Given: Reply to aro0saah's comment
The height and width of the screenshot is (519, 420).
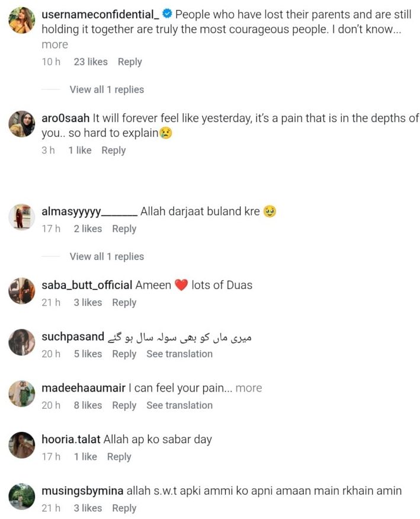Looking at the screenshot, I should click(x=113, y=150).
